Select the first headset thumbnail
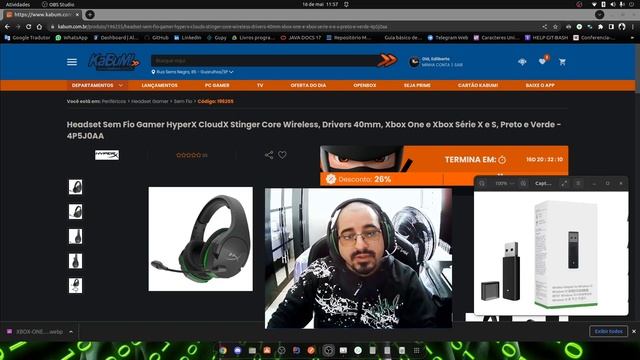The image size is (640, 360). point(76,187)
